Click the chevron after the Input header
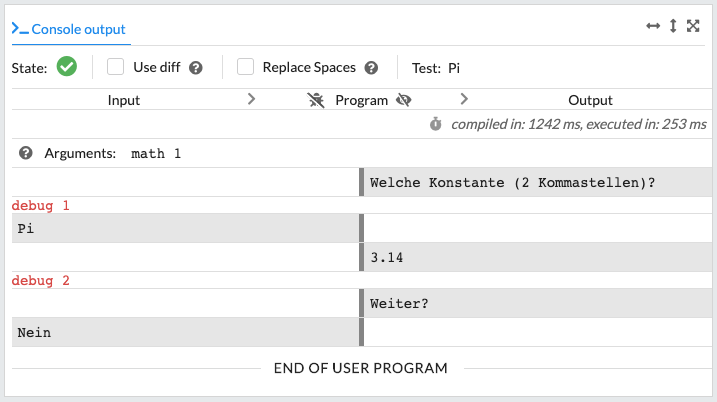This screenshot has width=717, height=402. tap(251, 99)
